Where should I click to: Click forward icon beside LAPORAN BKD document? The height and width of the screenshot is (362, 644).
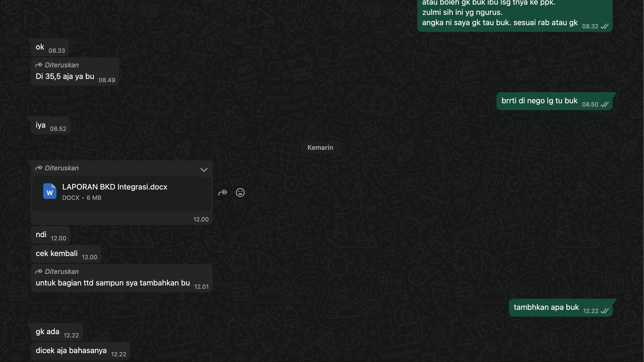(x=223, y=192)
